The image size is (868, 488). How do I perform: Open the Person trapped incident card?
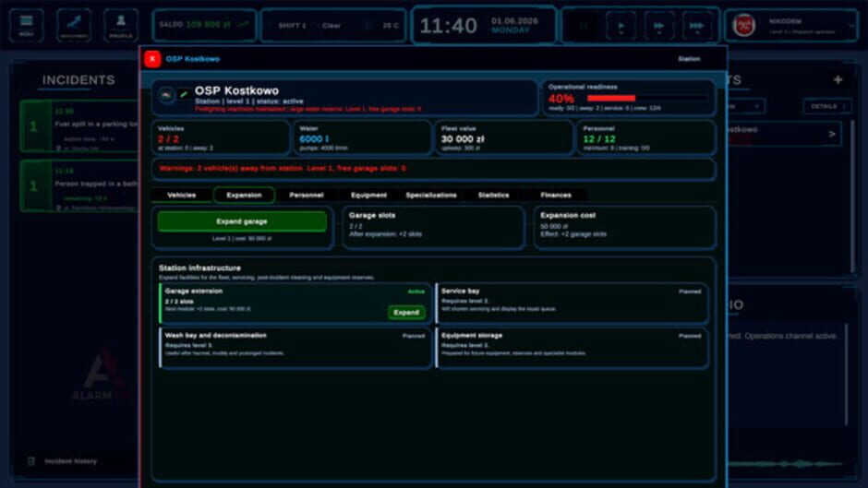pos(79,186)
